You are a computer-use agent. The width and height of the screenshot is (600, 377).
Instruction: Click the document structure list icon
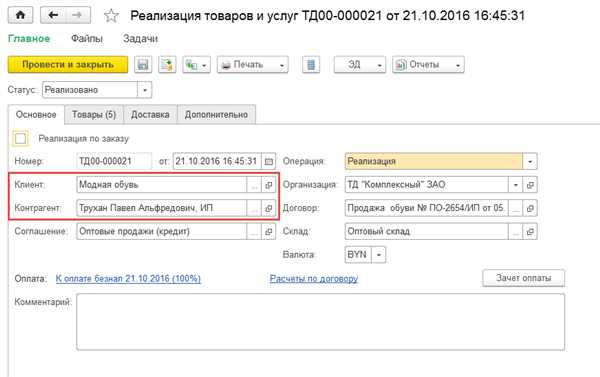pyautogui.click(x=311, y=65)
